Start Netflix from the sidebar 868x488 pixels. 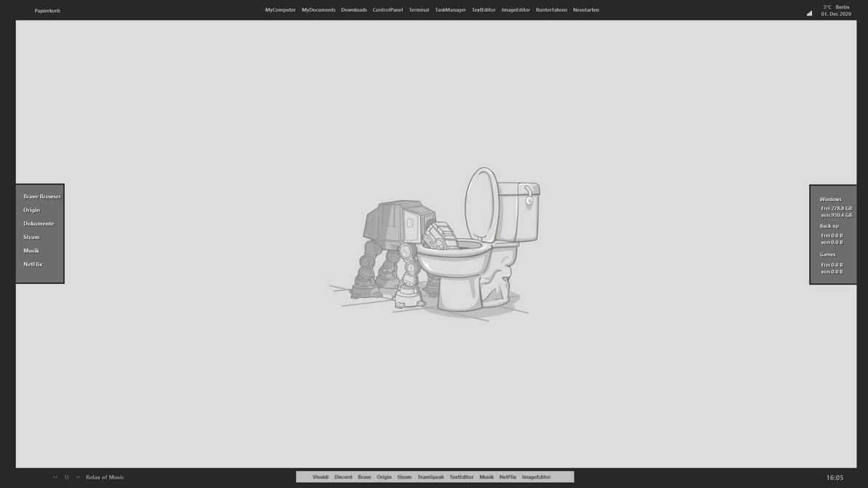tap(33, 263)
